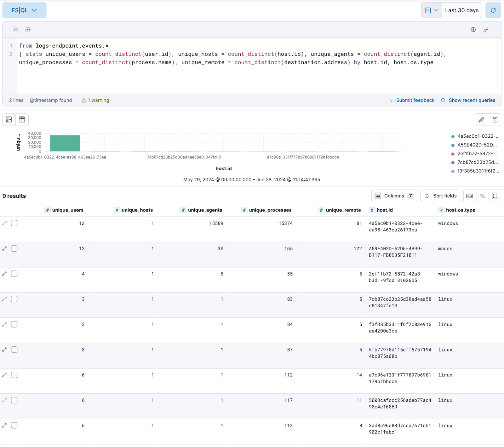Expand details for f3f385b3311f6f2 row
Screen dimensions: 504x447
coord(4,324)
